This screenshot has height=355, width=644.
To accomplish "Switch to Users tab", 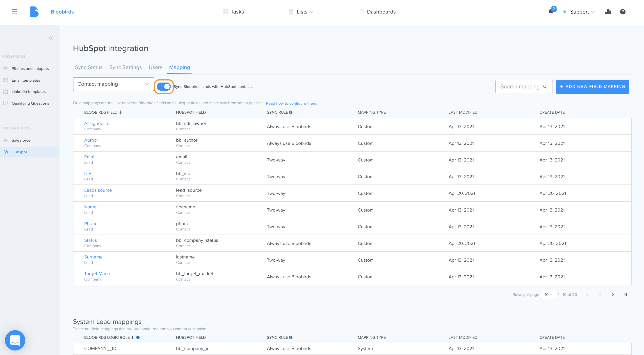I will click(x=155, y=67).
